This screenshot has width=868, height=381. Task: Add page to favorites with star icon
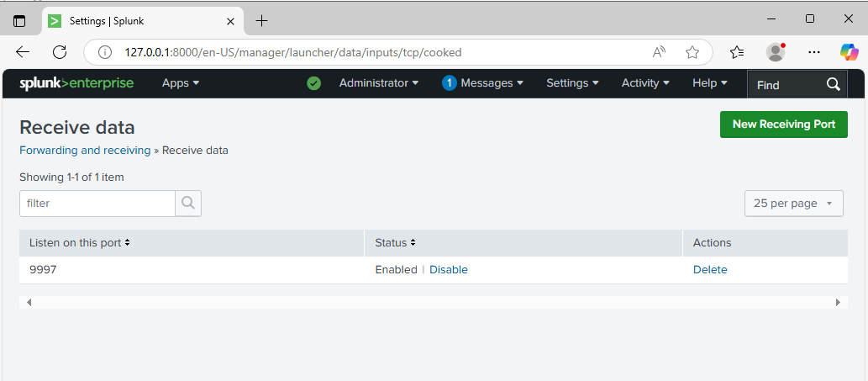point(692,53)
